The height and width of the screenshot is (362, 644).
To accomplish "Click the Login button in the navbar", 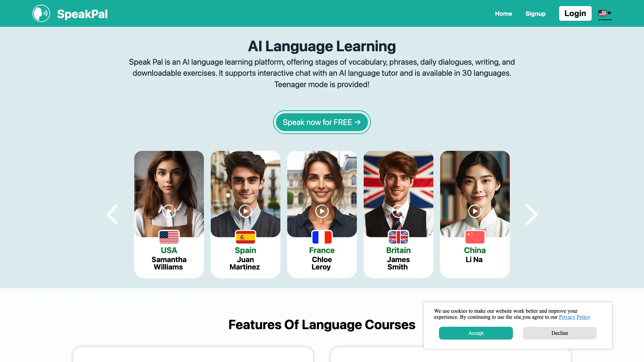I will coord(575,13).
